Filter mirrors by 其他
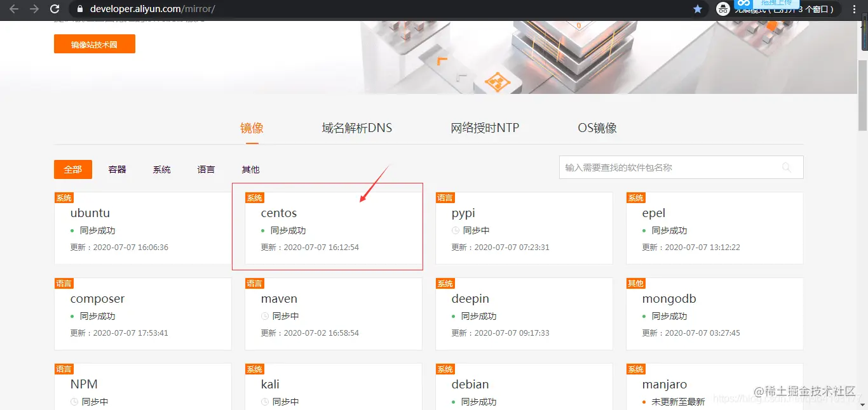This screenshot has height=410, width=868. (x=250, y=169)
